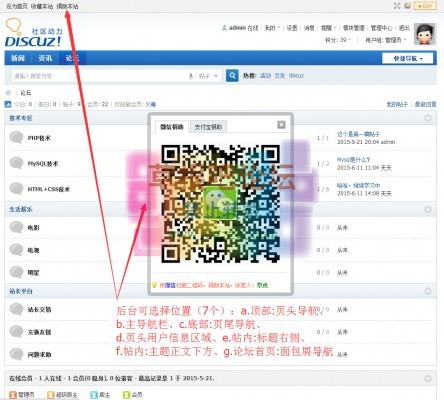Open last post 这个是第一篇帖子
The image size is (444, 400).
coord(358,134)
